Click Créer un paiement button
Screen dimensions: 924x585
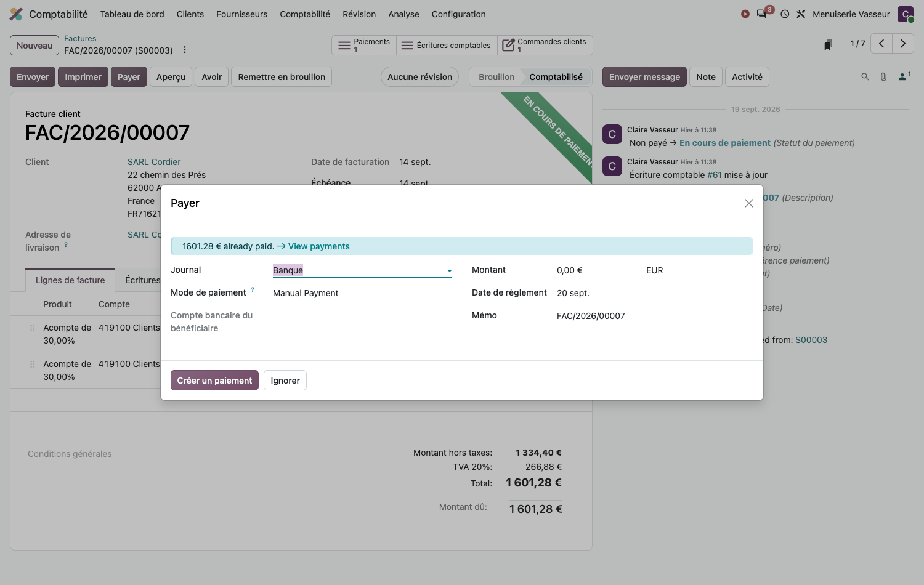click(x=214, y=381)
